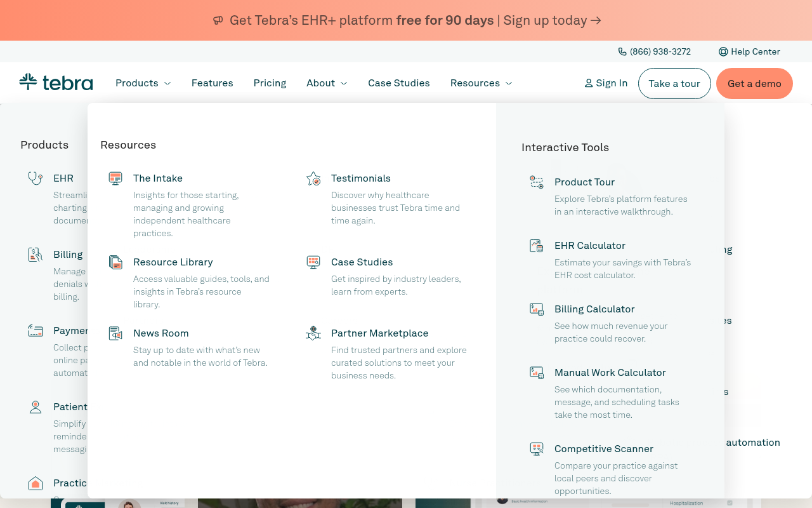Click the stethoscope icon next to EHR
The image size is (812, 508).
click(36, 178)
